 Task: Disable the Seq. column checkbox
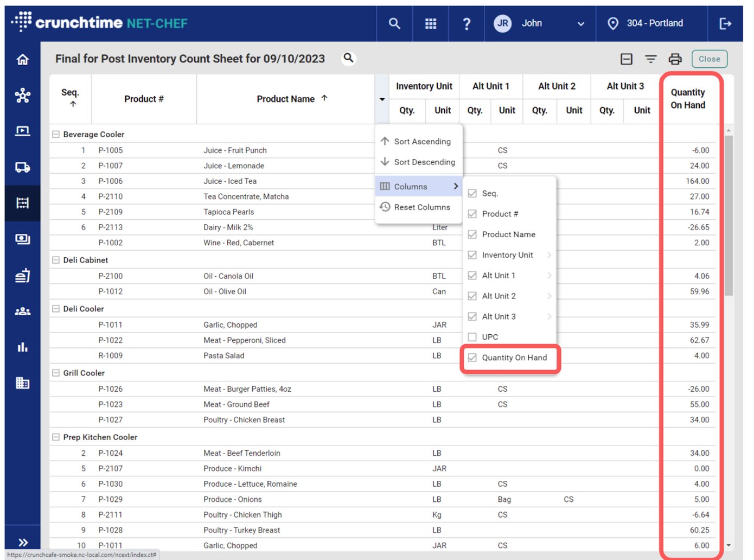(x=472, y=193)
